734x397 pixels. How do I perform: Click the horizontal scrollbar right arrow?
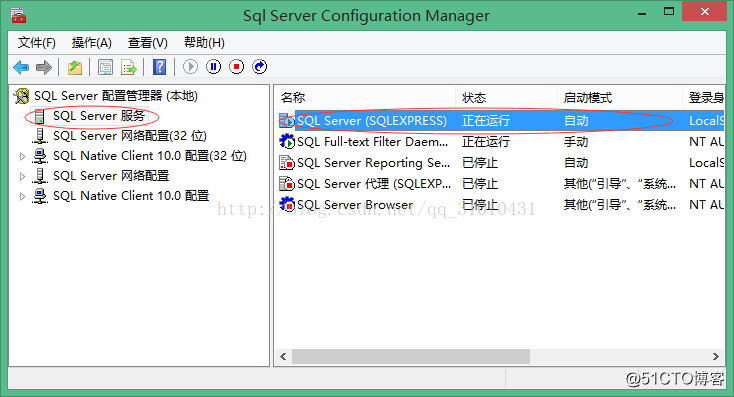point(716,356)
